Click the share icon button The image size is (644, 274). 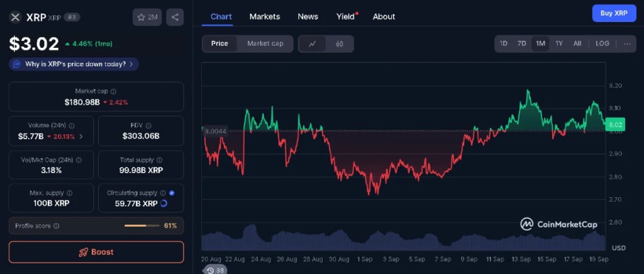pyautogui.click(x=175, y=18)
